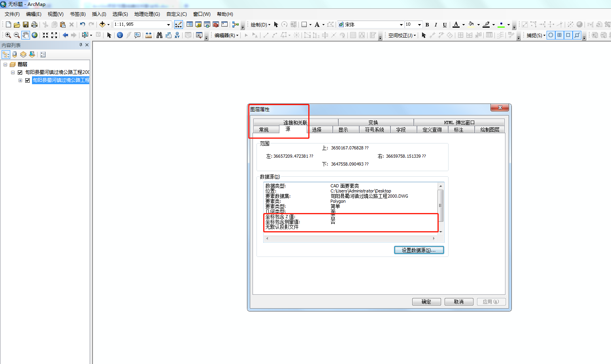Expand the selected sublayer tree node
The width and height of the screenshot is (611, 364).
[20, 80]
